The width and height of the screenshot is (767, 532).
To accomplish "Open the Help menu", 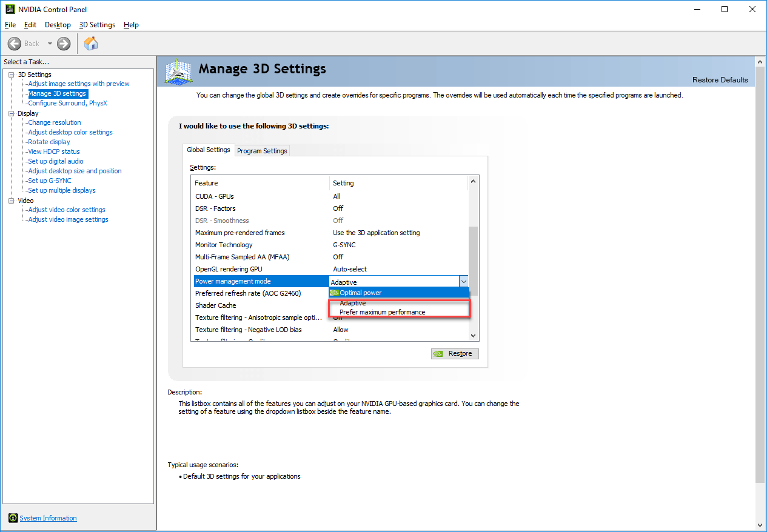I will tap(131, 25).
